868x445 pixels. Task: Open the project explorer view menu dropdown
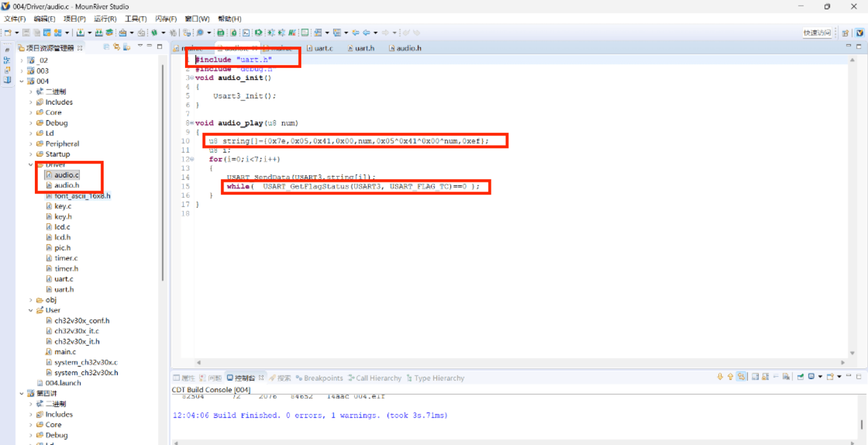pyautogui.click(x=140, y=46)
